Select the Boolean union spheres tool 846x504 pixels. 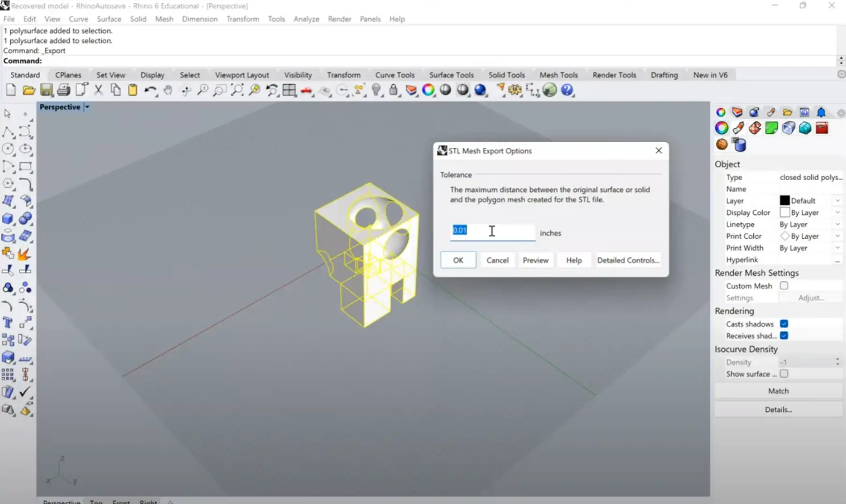pos(25,219)
